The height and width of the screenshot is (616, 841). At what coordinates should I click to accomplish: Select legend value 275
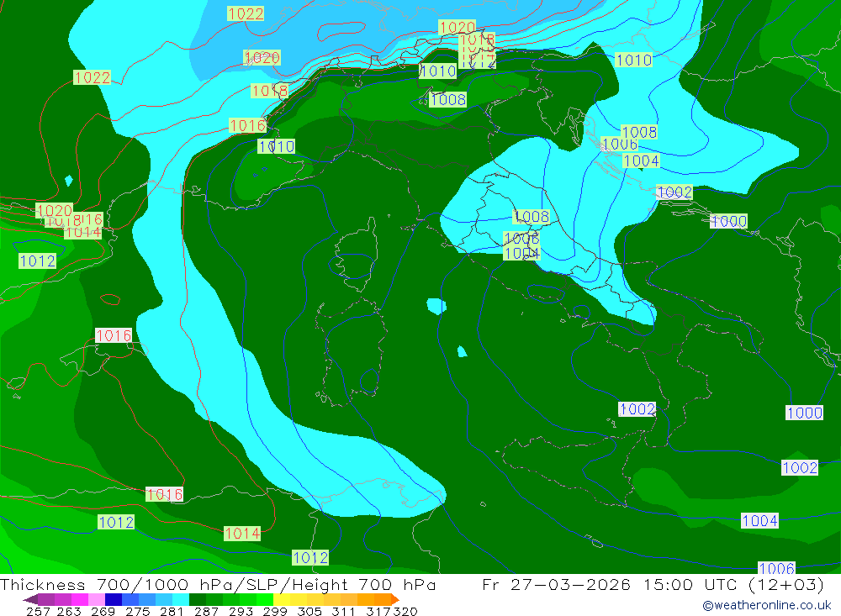click(x=138, y=611)
